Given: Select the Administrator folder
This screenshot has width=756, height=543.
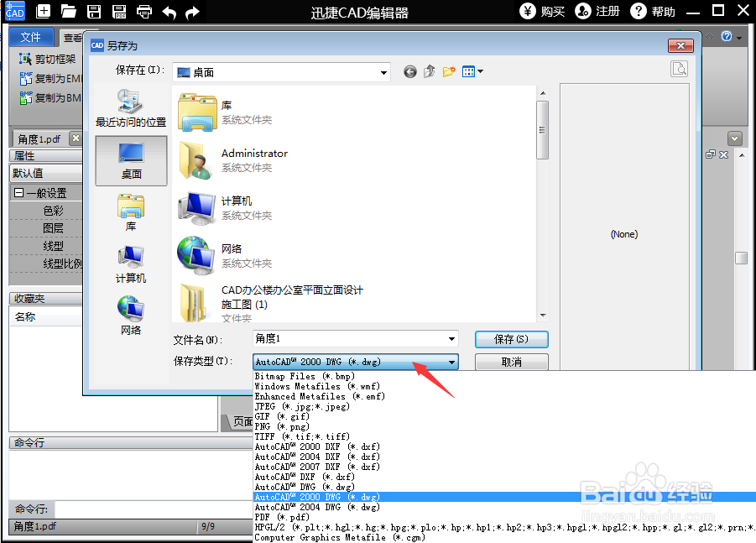Looking at the screenshot, I should pos(233,160).
